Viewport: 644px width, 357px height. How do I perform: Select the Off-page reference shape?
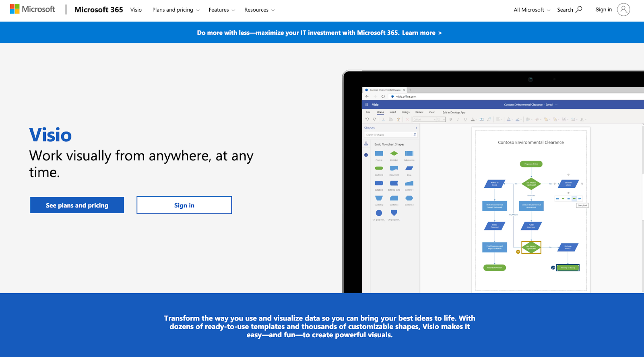pyautogui.click(x=394, y=213)
